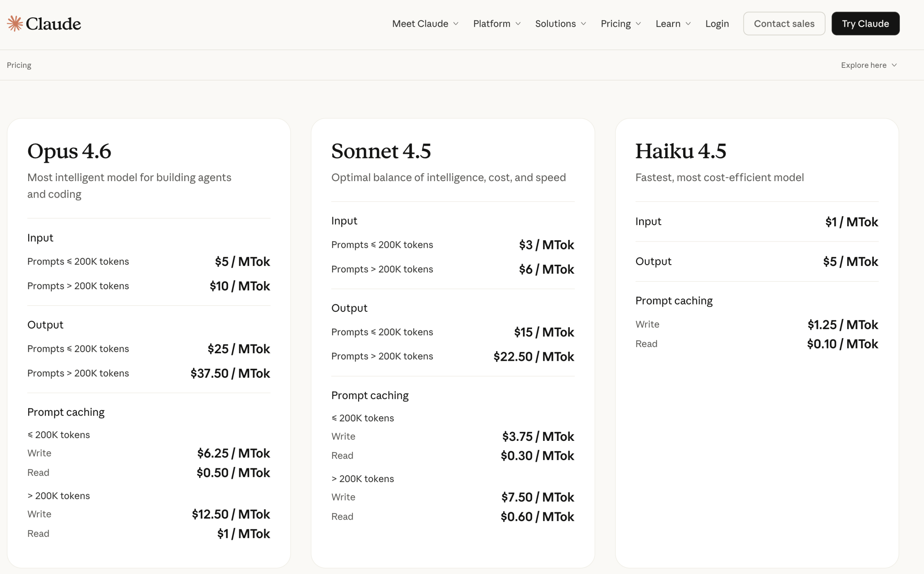Expand the Meet Claude menu
This screenshot has width=924, height=574.
pos(420,23)
